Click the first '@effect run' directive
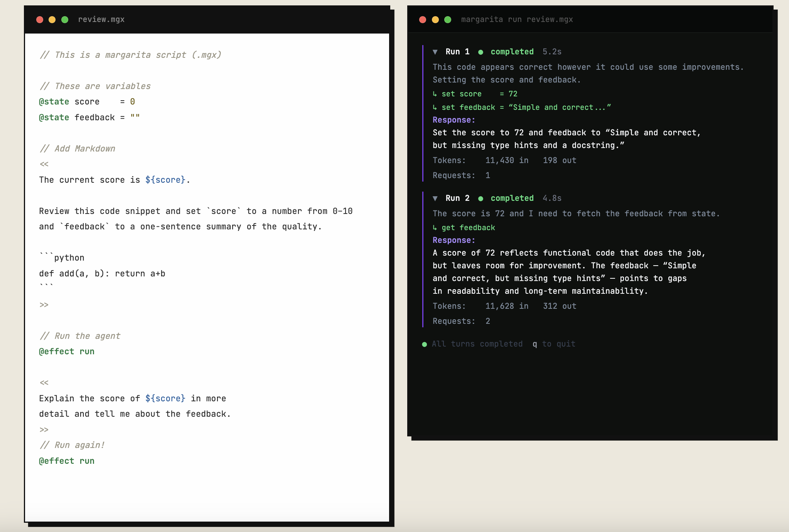 pos(67,352)
